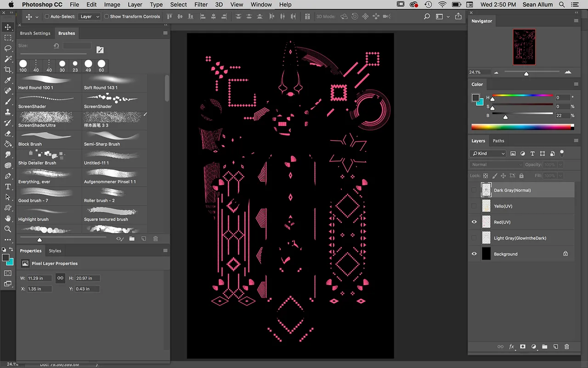Open the Auto-Select Layer dropdown
Viewport: 588px width, 368px height.
(90, 17)
